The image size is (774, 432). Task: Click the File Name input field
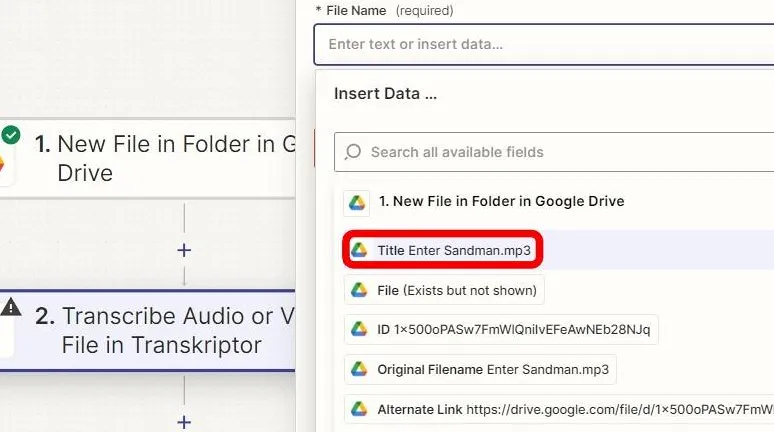coord(544,44)
